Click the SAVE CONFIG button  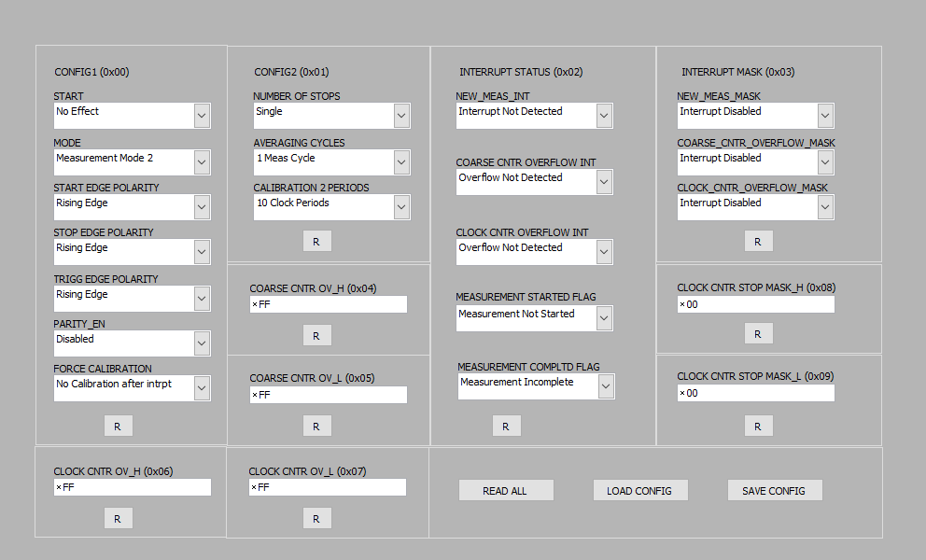click(775, 491)
